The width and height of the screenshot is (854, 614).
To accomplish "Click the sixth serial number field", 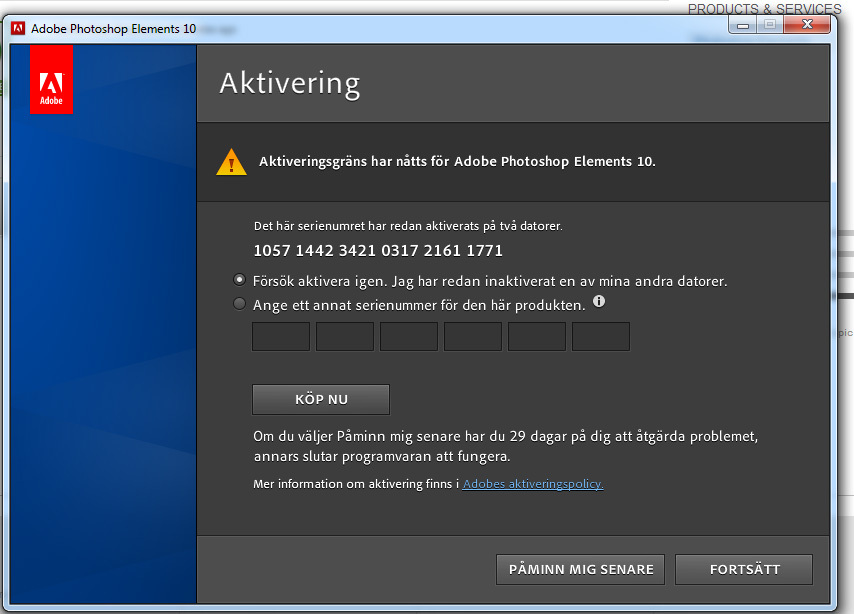I will click(601, 336).
